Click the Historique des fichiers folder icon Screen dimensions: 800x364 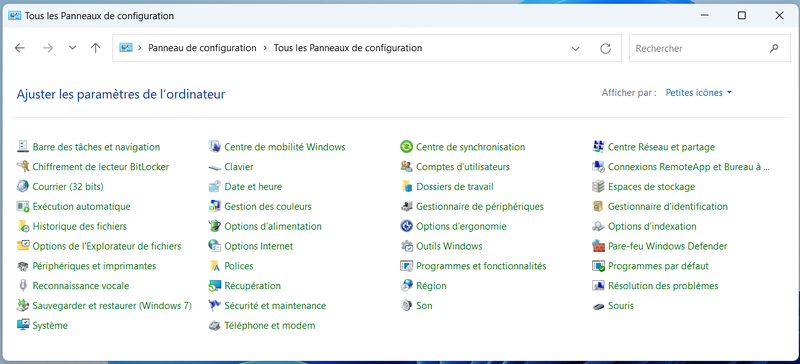(x=23, y=226)
